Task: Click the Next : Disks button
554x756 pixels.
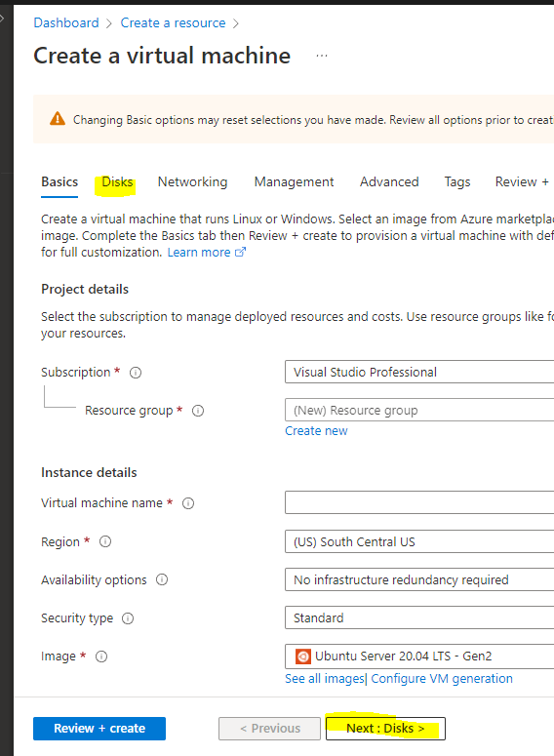Action: [385, 728]
